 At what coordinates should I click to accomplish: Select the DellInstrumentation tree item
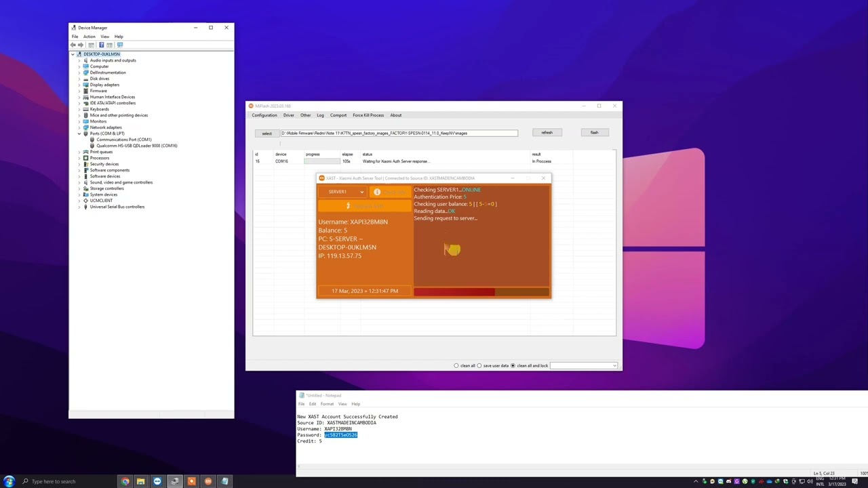[x=108, y=73]
